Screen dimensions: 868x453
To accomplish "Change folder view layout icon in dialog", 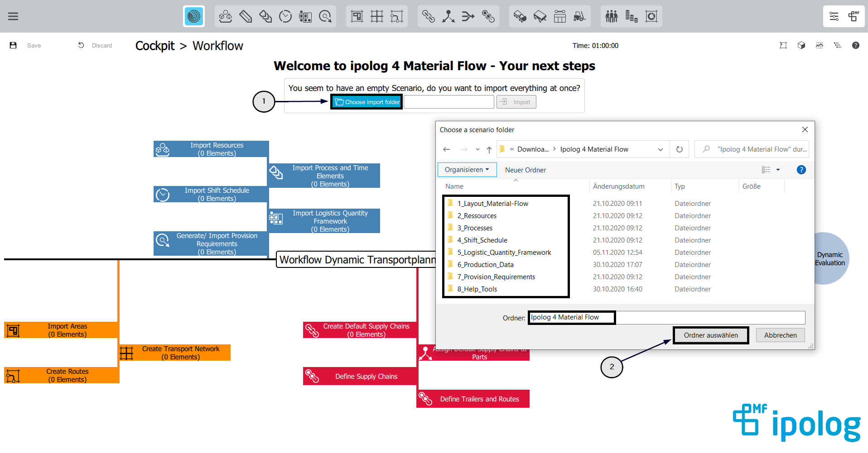I will click(x=766, y=170).
